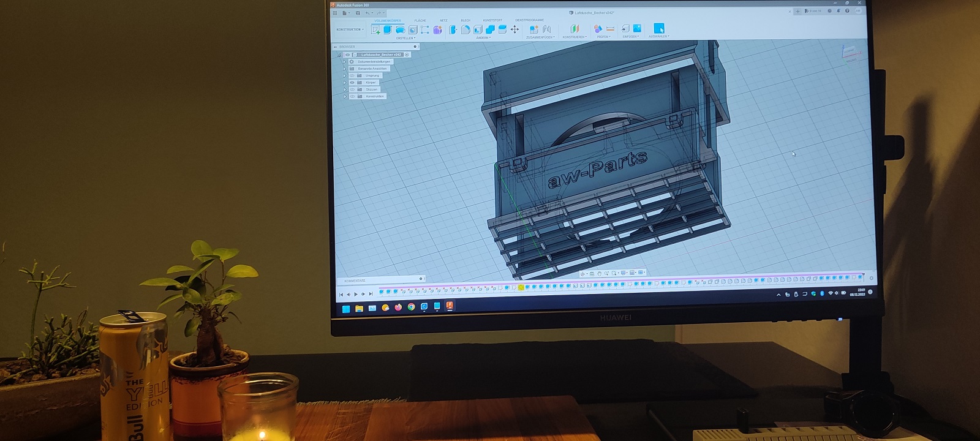
Task: Click the Insert image Canvas icon
Action: point(637,28)
